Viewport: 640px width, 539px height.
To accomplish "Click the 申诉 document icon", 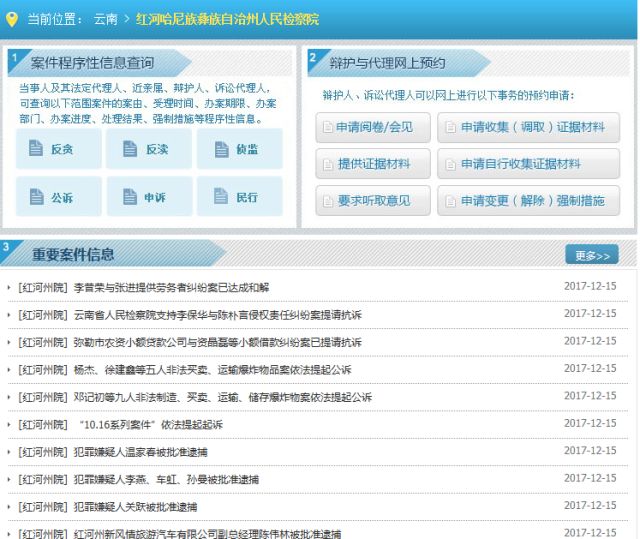I will [130, 197].
